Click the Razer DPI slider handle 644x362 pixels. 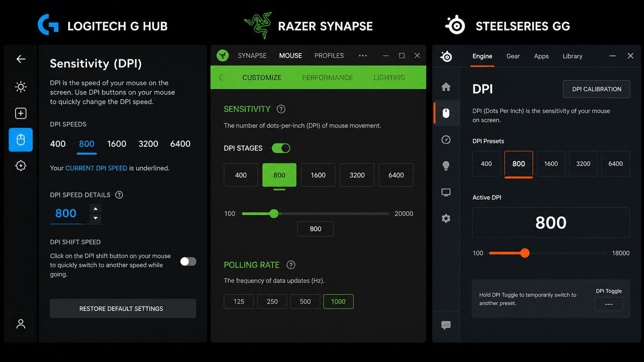point(274,214)
